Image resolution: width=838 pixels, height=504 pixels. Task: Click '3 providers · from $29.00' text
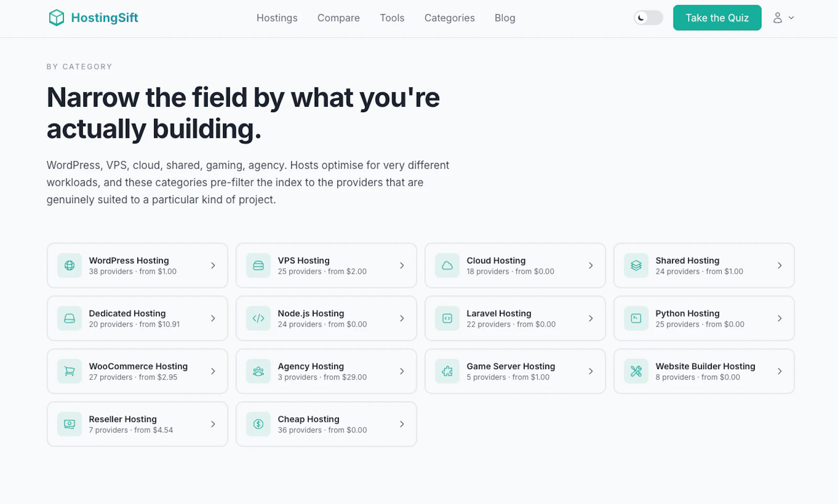322,377
